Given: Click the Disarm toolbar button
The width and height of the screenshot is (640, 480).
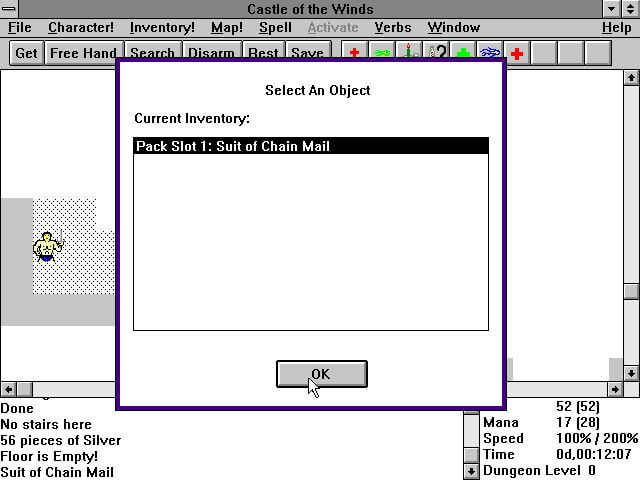Looking at the screenshot, I should [211, 52].
